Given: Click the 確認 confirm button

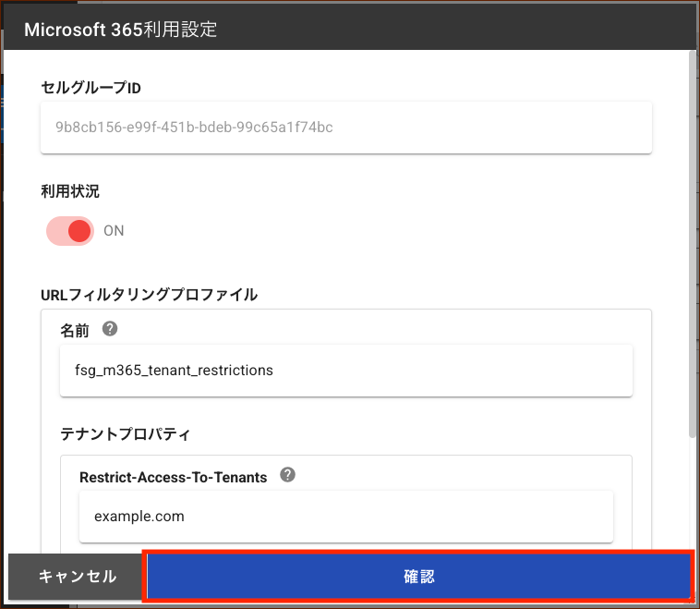Looking at the screenshot, I should pos(418,576).
